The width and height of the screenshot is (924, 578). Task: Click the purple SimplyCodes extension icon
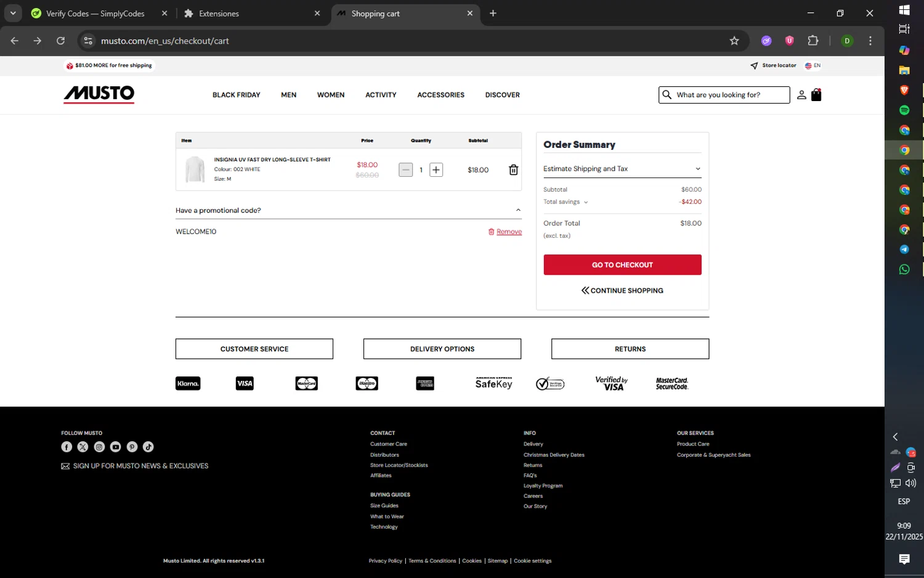coord(766,41)
